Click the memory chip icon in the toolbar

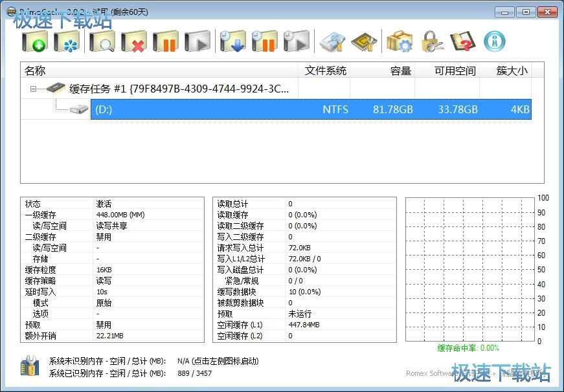click(363, 42)
